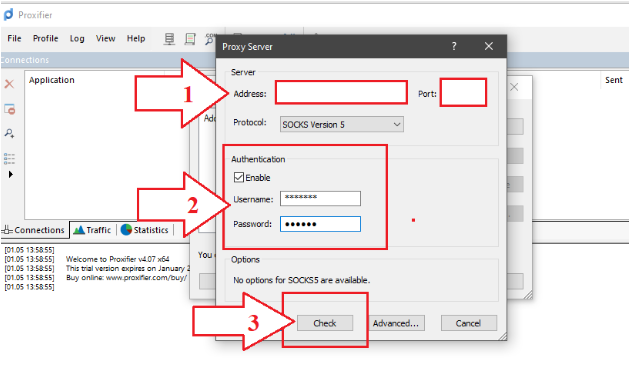
Task: Click the trial version expires log line
Action: tap(128, 268)
